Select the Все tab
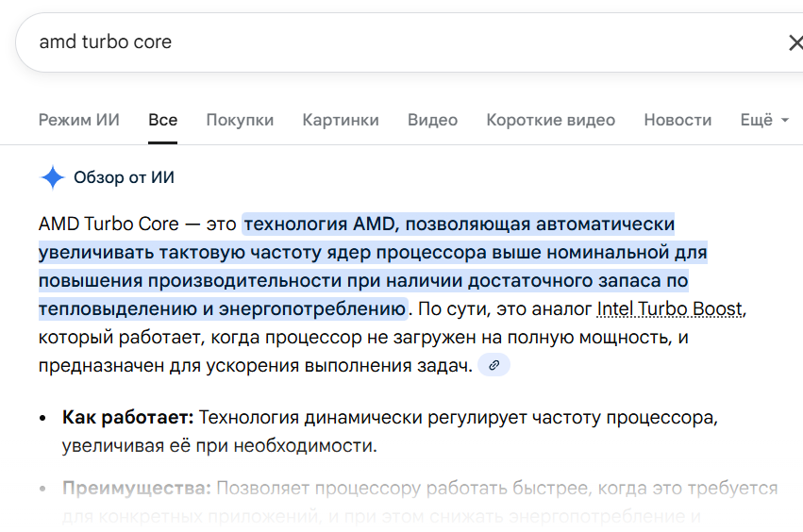This screenshot has width=803, height=532. 163,120
